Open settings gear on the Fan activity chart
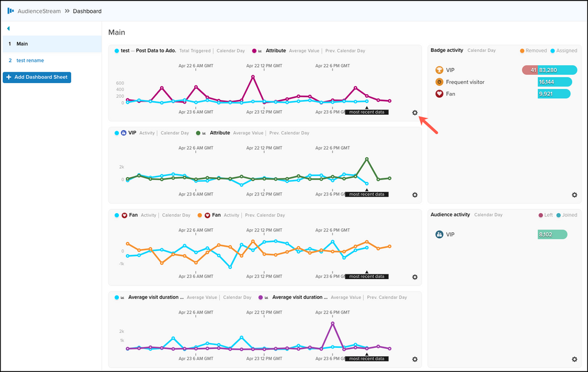Viewport: 588px width, 372px height. pyautogui.click(x=415, y=277)
